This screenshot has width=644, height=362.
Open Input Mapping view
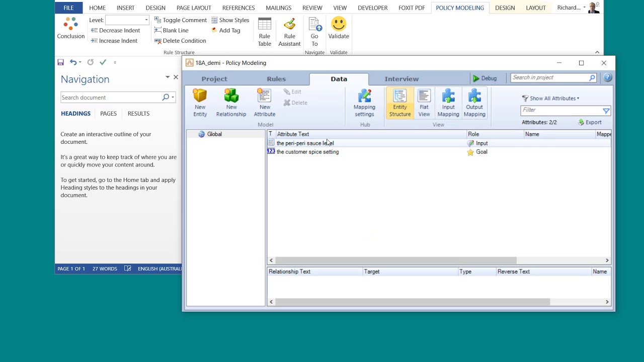tap(448, 103)
